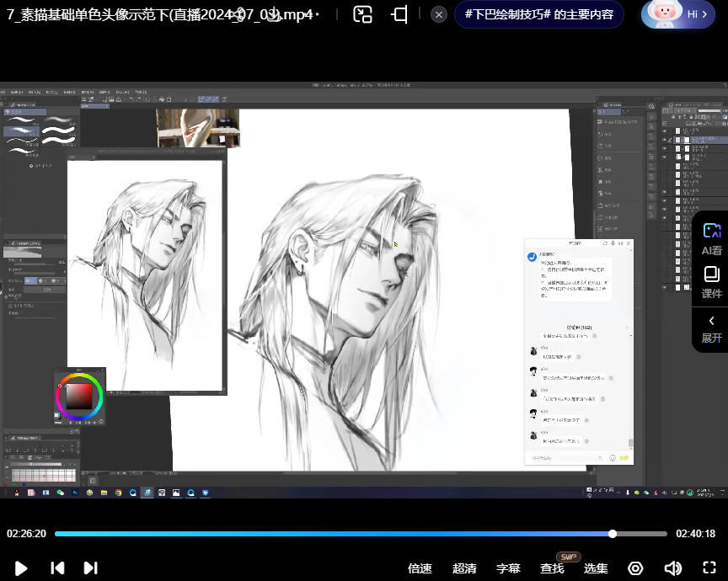Enable picture-in-picture mini player
Screen dimensions: 728x581
(x=362, y=14)
